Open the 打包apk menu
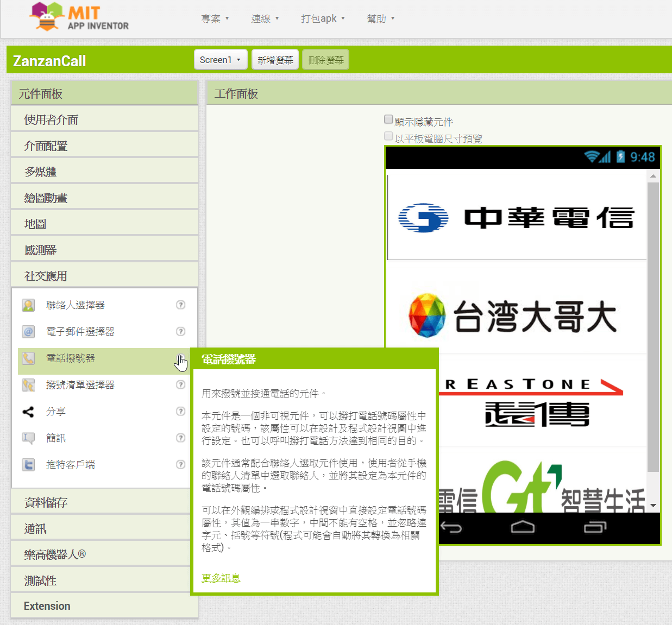Viewport: 672px width, 625px height. [323, 19]
